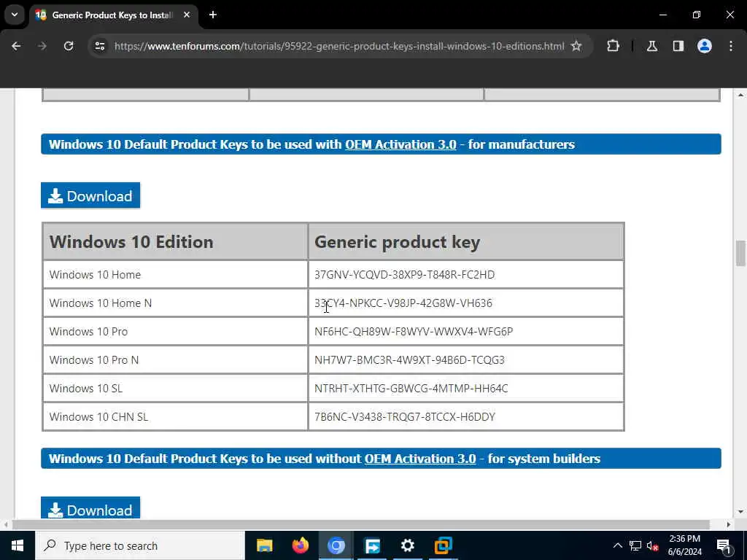Select the Generic Product Keys tab
The width and height of the screenshot is (747, 560).
[x=112, y=15]
